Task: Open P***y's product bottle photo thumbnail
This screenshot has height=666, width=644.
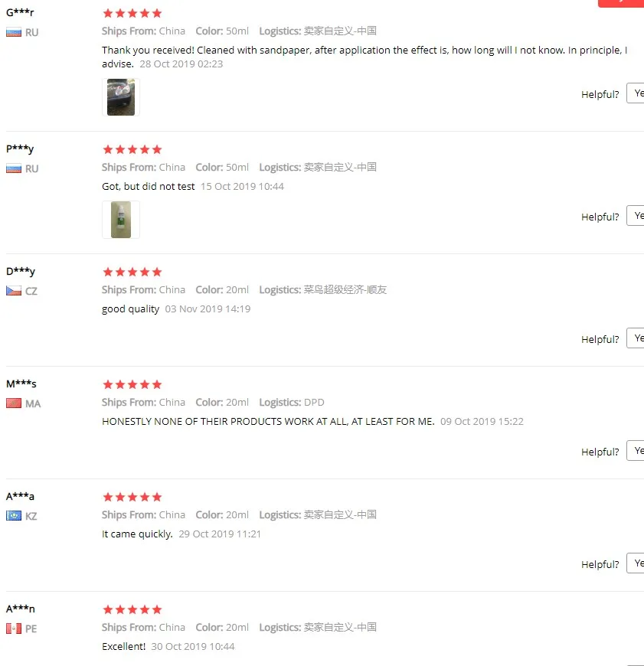Action: pyautogui.click(x=121, y=220)
